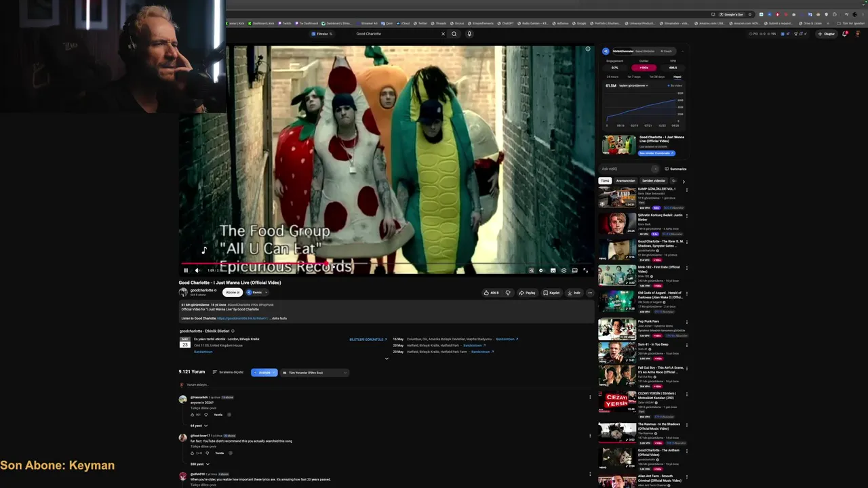Viewport: 868px width, 488px height.
Task: Open Bandsintown link for Columbus show
Action: pyautogui.click(x=507, y=339)
